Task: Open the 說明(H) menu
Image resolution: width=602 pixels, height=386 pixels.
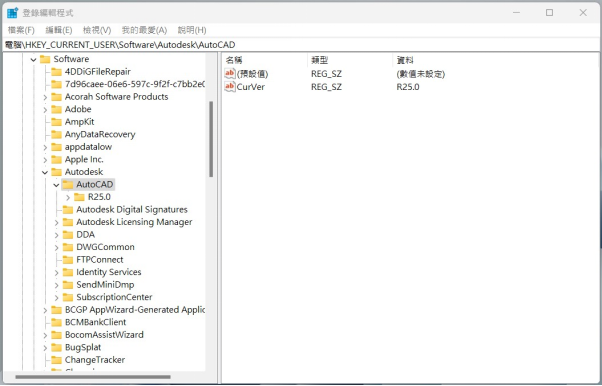Action: click(x=192, y=30)
